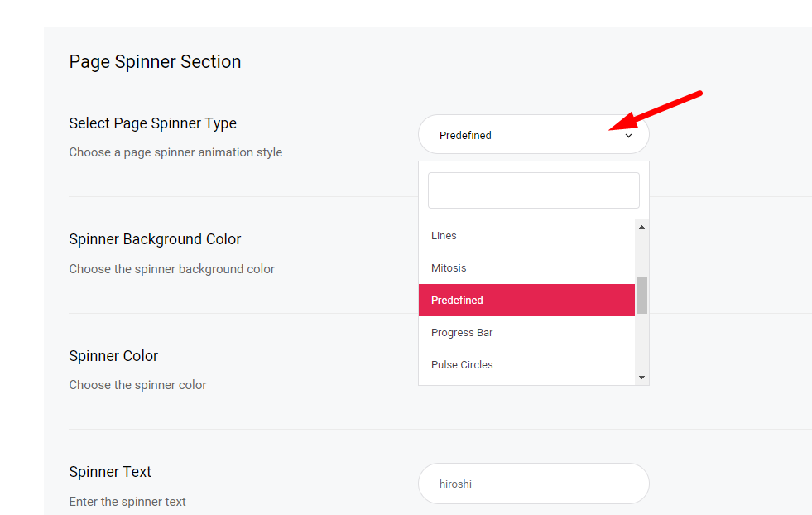This screenshot has height=515, width=812.
Task: Click the Spinner Color setting label
Action: coord(113,356)
